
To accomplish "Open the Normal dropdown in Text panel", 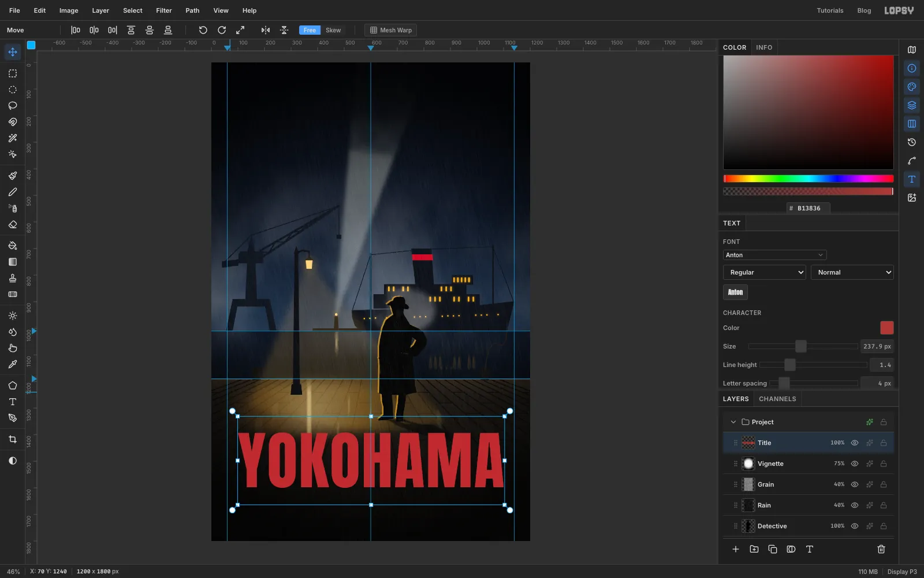I will [x=852, y=272].
